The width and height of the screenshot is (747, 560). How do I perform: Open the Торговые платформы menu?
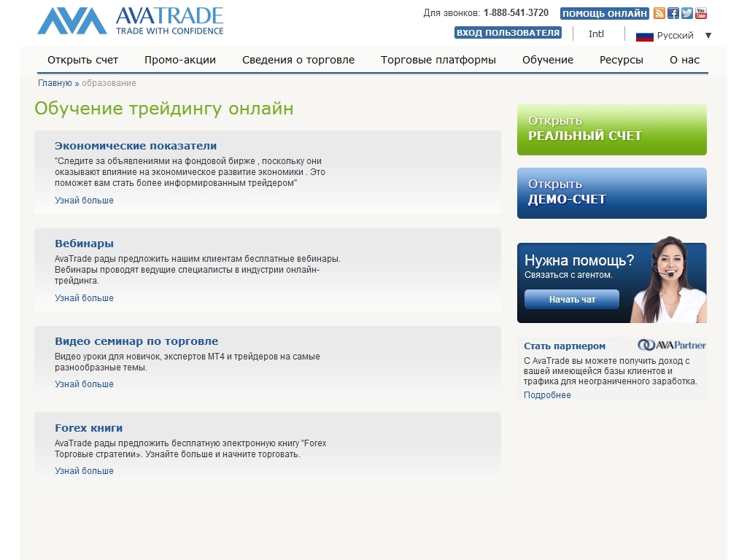438,60
